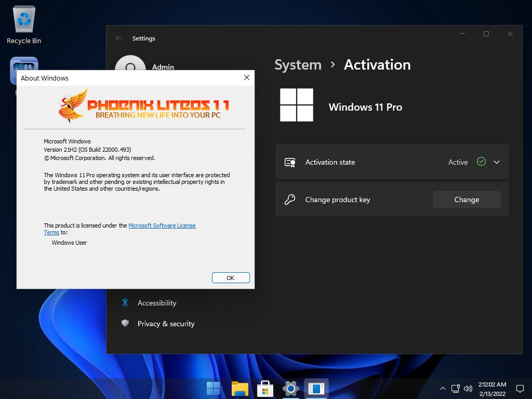Image resolution: width=532 pixels, height=399 pixels.
Task: Click the winver app taskbar icon
Action: [316, 389]
